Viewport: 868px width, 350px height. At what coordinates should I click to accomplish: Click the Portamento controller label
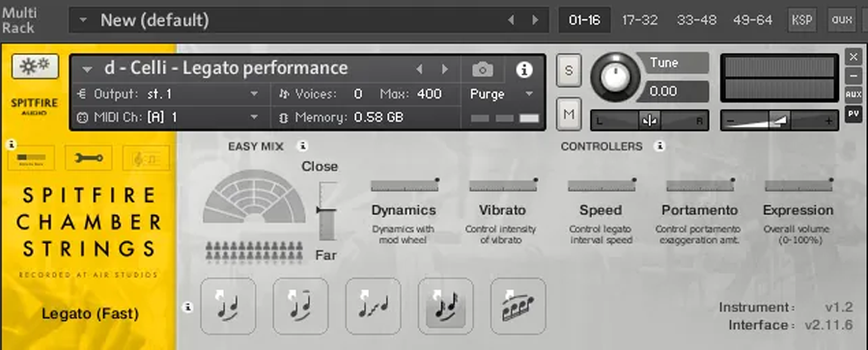click(700, 210)
